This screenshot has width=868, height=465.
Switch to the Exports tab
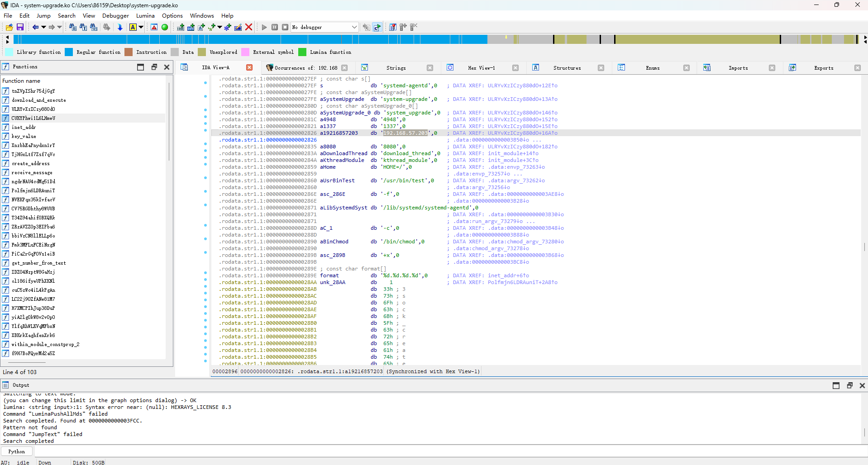(x=824, y=68)
